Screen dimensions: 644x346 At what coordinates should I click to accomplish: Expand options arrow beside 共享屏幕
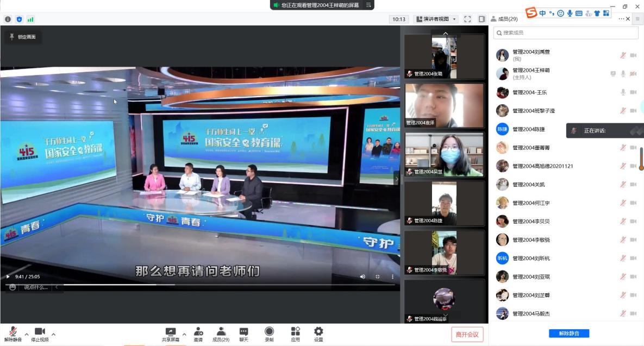click(x=184, y=334)
